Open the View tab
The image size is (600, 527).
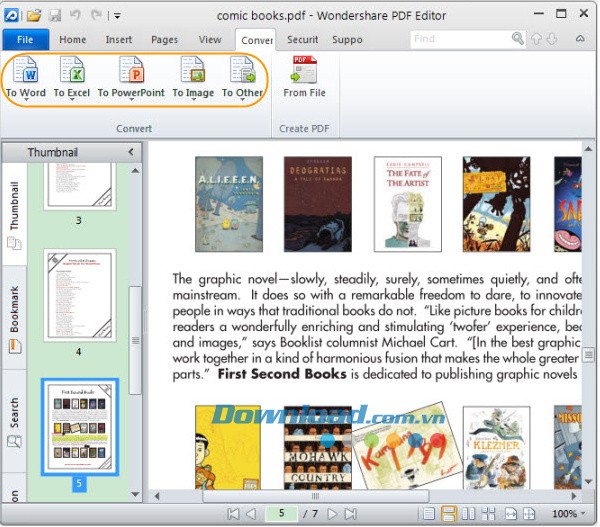(210, 39)
